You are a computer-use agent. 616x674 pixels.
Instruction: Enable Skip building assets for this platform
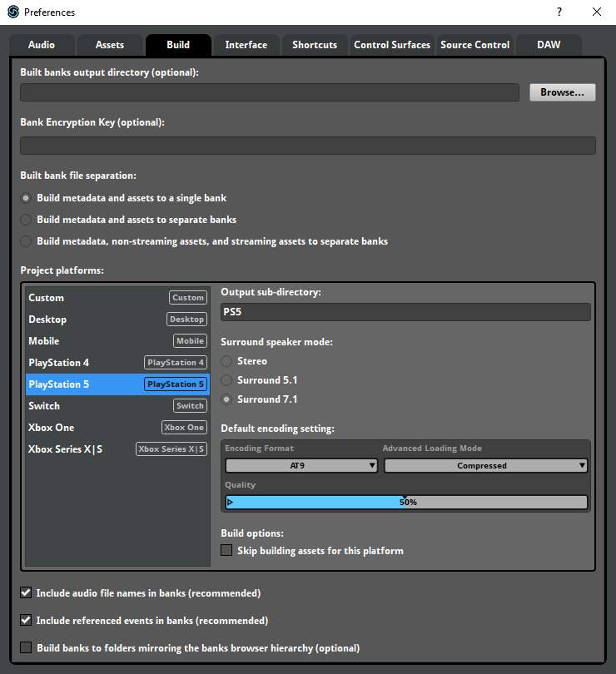tap(226, 550)
